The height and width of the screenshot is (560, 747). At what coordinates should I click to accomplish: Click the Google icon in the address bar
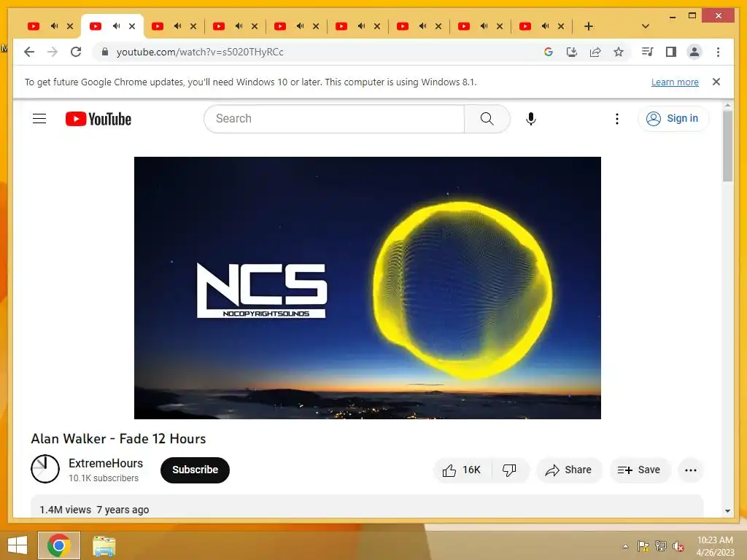549,52
